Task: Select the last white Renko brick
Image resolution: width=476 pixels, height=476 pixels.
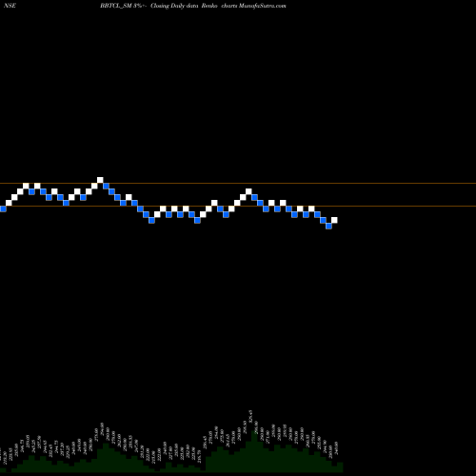Action: (334, 220)
